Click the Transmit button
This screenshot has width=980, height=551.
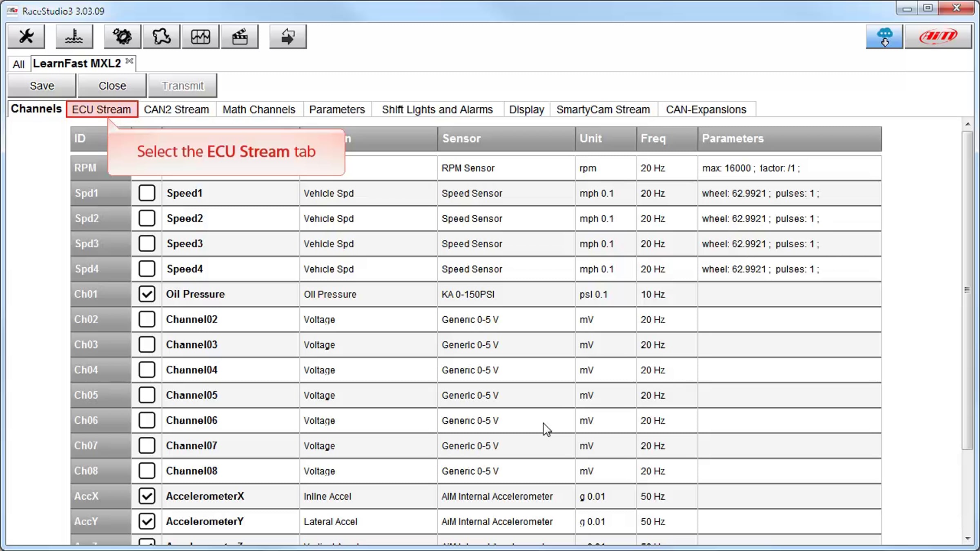[x=183, y=86]
